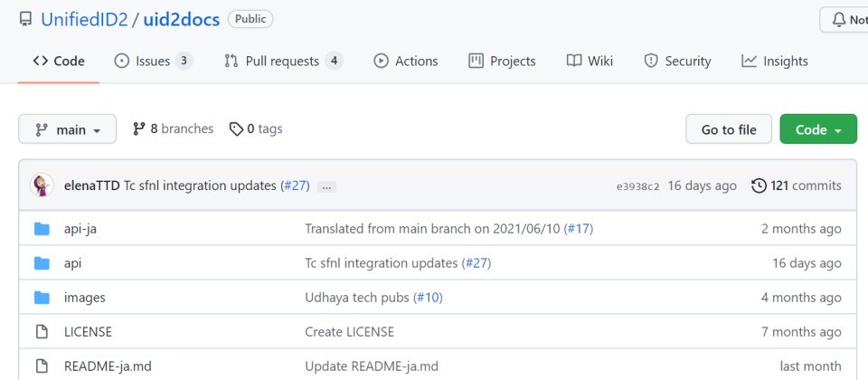The image size is (868, 380).
Task: Open the Update README-ja.md commit message
Action: 372,366
